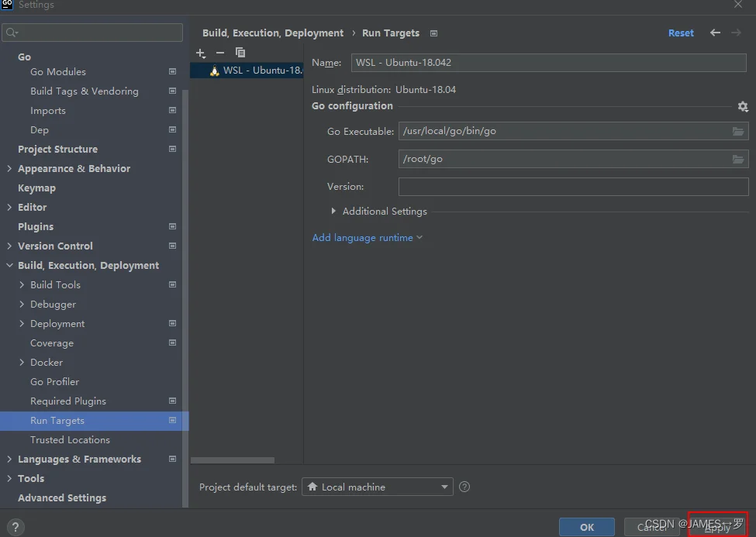Image resolution: width=756 pixels, height=537 pixels.
Task: Browse folder for Go Executable path
Action: [738, 131]
